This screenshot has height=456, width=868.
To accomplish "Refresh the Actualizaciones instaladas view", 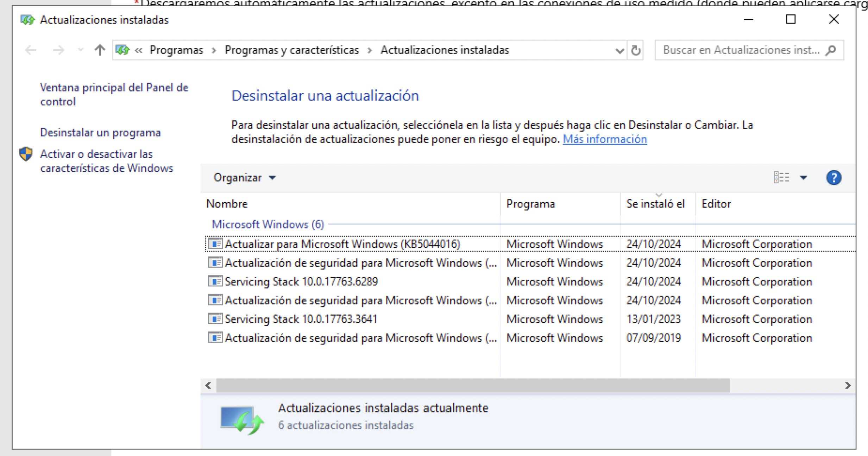I will (x=636, y=50).
